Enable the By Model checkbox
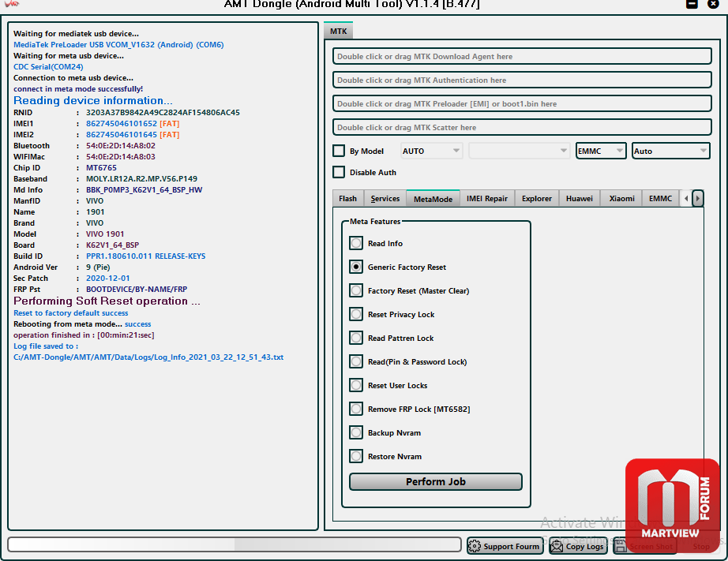 339,151
